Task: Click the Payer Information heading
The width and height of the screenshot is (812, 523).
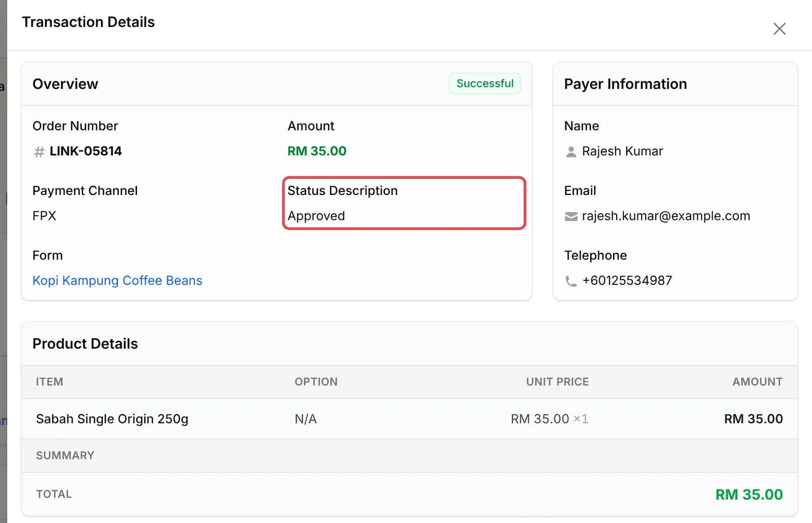Action: point(626,84)
